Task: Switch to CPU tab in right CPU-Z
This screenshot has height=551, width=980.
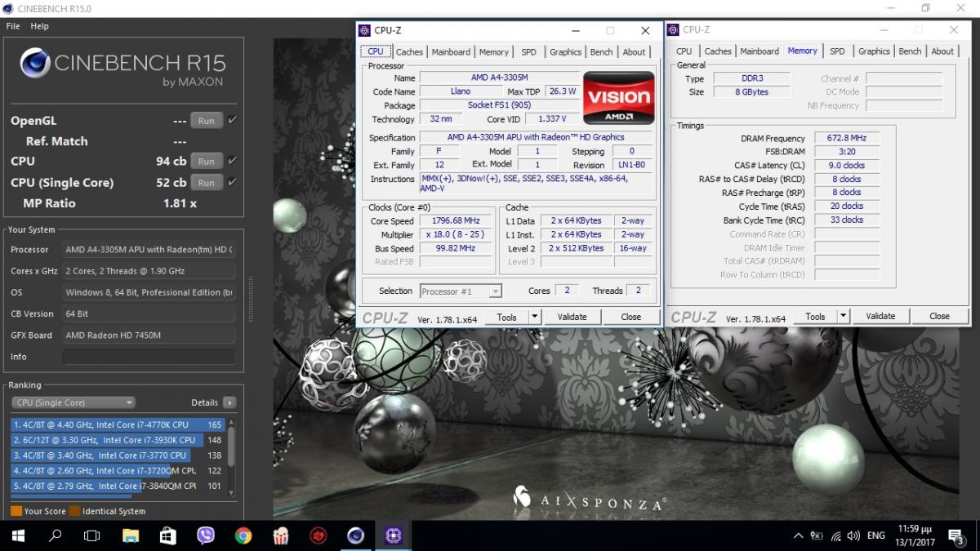Action: pyautogui.click(x=684, y=51)
